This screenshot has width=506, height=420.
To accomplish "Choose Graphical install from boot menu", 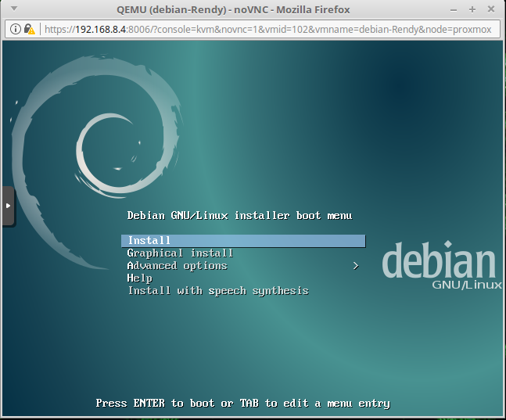I will (x=180, y=253).
